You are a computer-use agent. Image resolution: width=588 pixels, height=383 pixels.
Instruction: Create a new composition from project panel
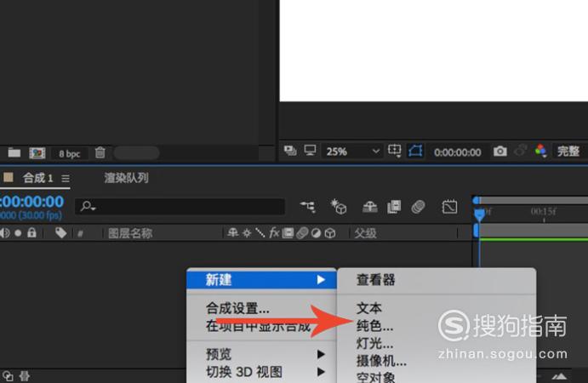pos(37,153)
